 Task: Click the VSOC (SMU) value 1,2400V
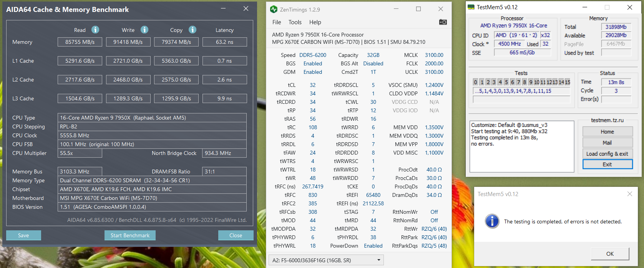pyautogui.click(x=434, y=85)
